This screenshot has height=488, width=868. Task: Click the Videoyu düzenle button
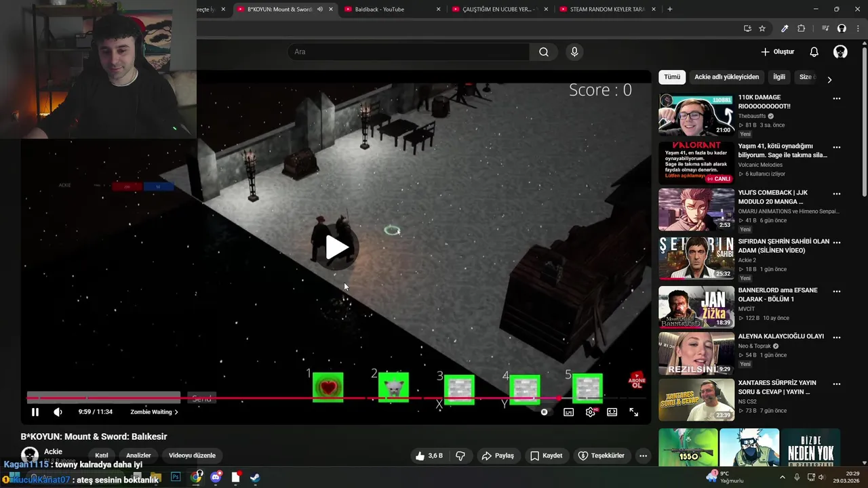pyautogui.click(x=192, y=455)
